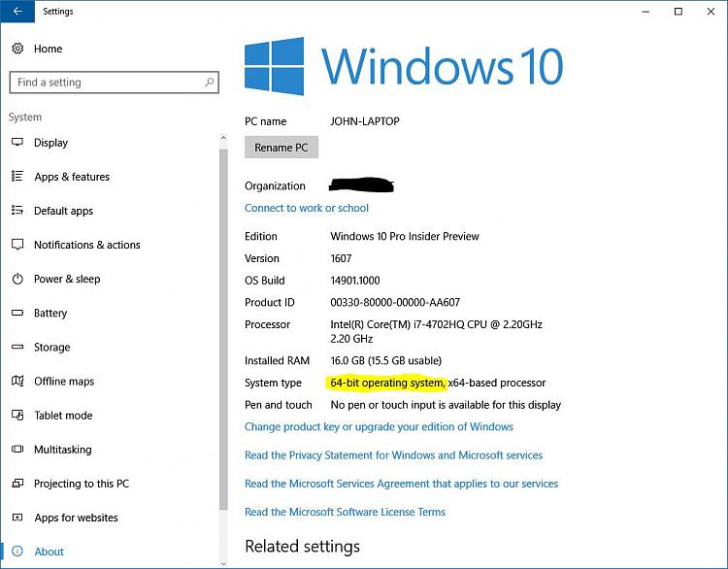Open Power & sleep settings
This screenshot has width=728, height=569.
coord(67,279)
